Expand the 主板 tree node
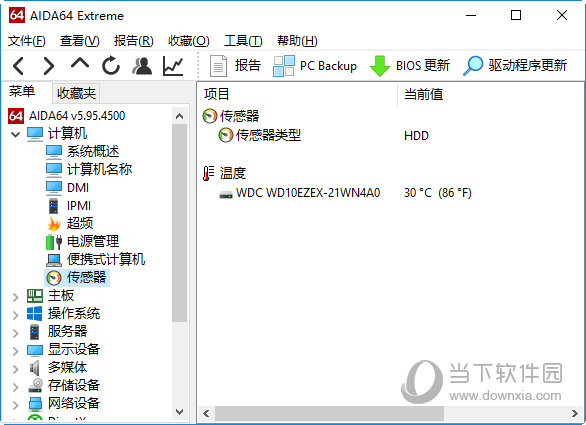The height and width of the screenshot is (425, 586). coord(15,297)
